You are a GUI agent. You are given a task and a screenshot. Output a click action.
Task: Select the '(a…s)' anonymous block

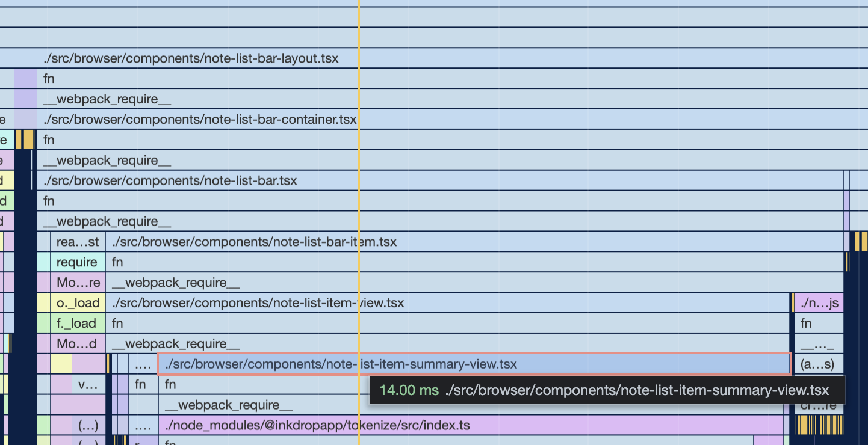click(x=819, y=364)
